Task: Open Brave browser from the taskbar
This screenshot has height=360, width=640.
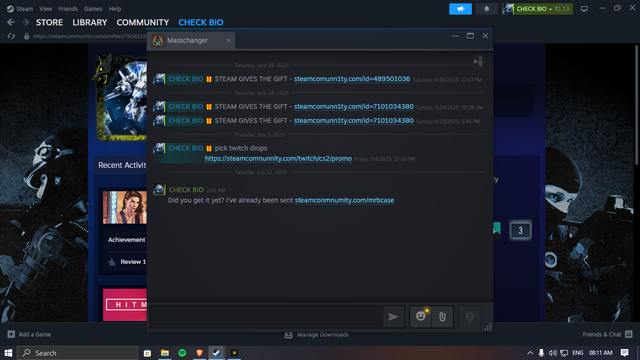Action: 200,353
